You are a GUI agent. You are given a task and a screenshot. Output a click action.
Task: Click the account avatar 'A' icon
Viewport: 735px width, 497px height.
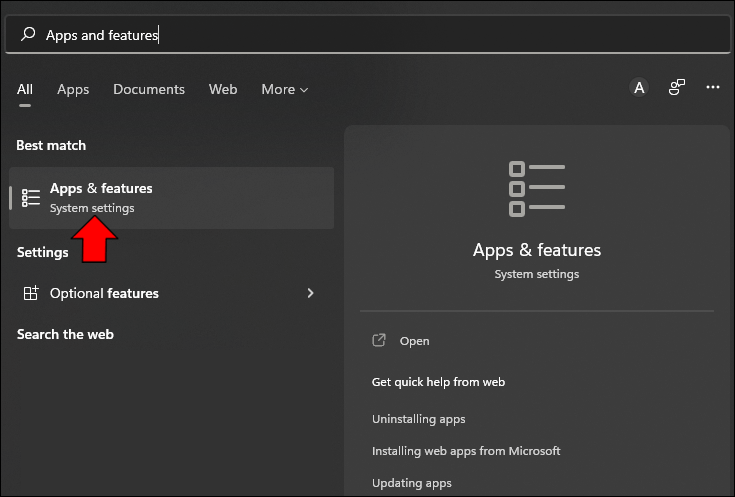(x=638, y=88)
